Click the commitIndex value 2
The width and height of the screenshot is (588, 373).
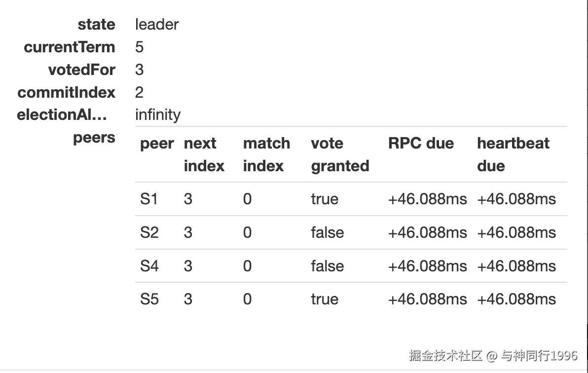pos(139,92)
